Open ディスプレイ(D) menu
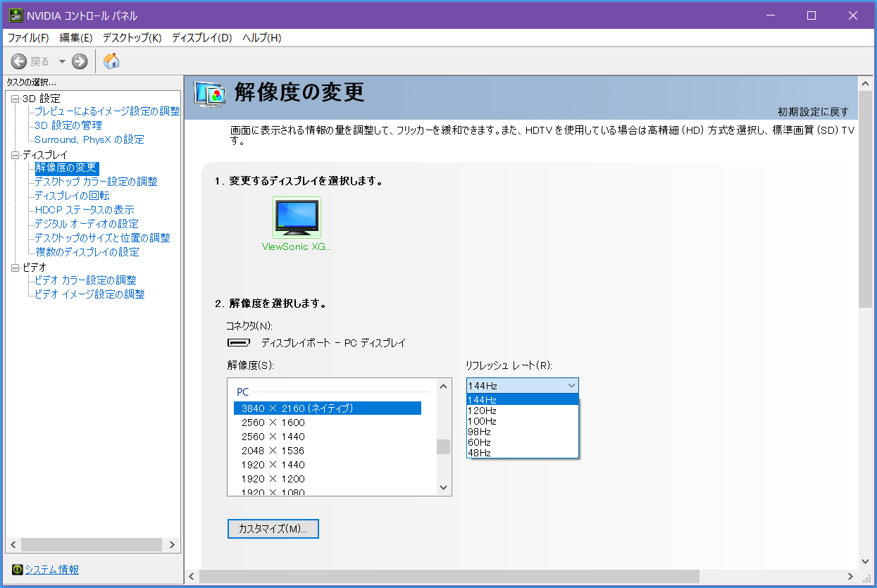This screenshot has width=877, height=588. pos(202,38)
